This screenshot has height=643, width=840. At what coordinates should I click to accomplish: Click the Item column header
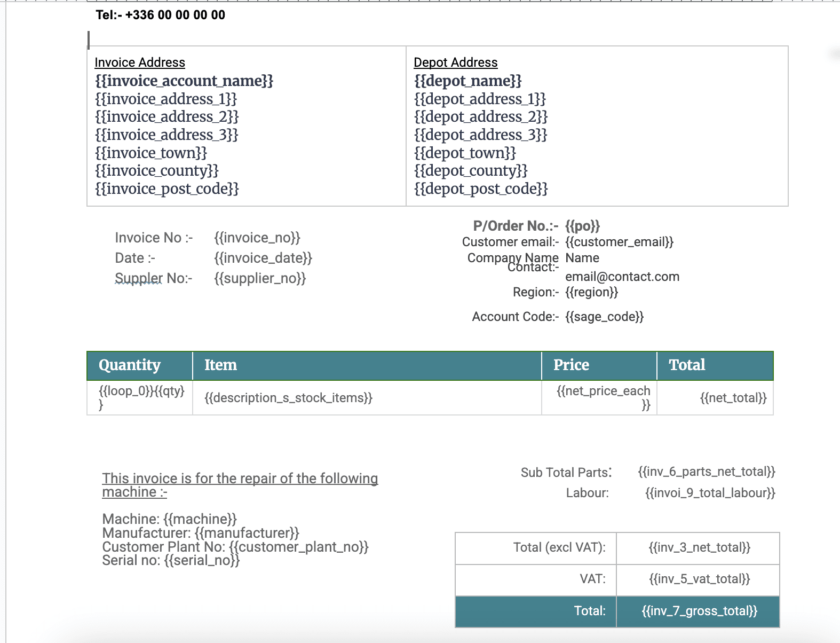pos(220,365)
